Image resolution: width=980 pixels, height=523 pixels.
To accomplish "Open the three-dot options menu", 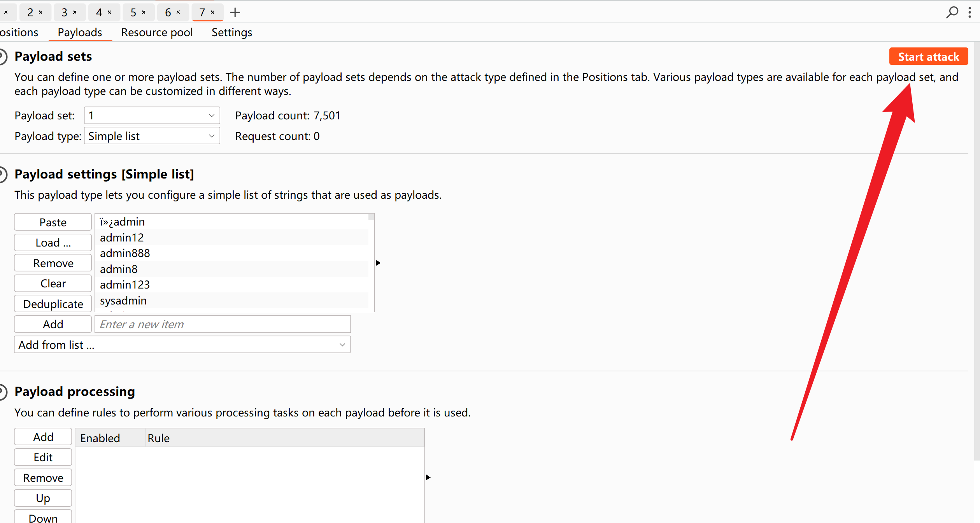I will pos(969,12).
